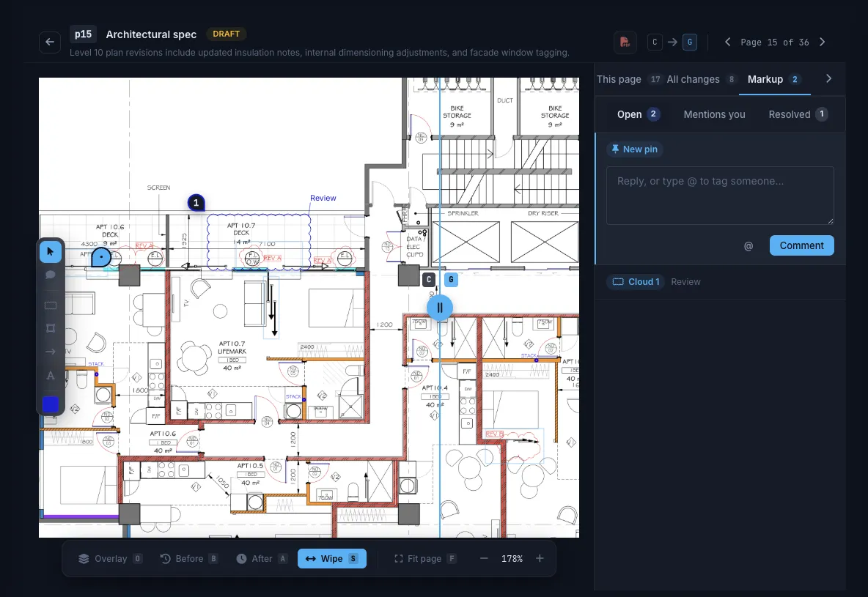Toggle After view mode
The width and height of the screenshot is (868, 597).
click(x=261, y=559)
